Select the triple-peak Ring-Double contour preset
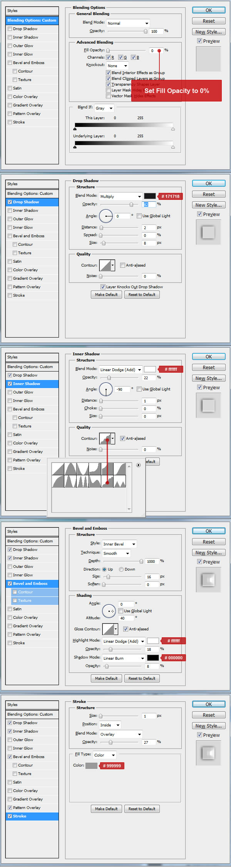 [x=83, y=481]
